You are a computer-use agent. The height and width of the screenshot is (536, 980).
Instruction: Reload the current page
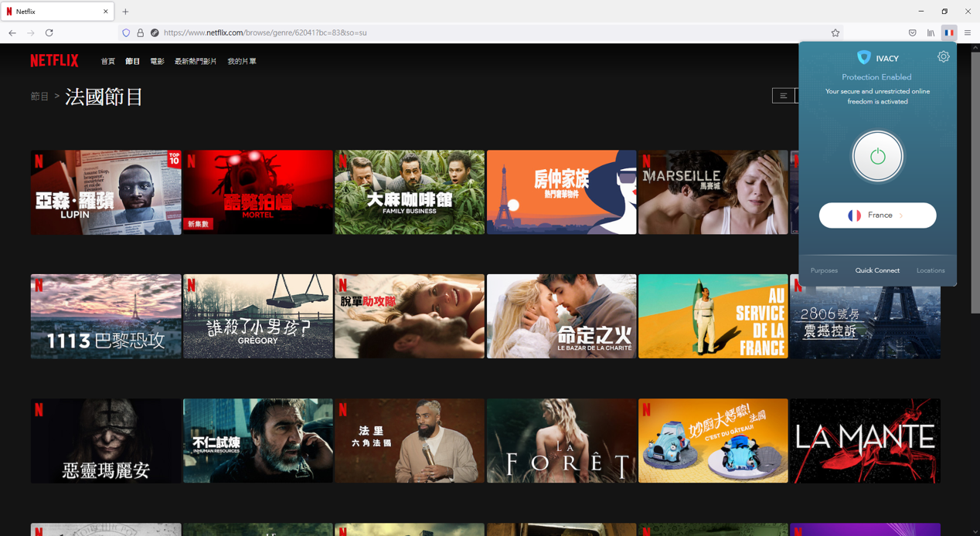[x=49, y=33]
